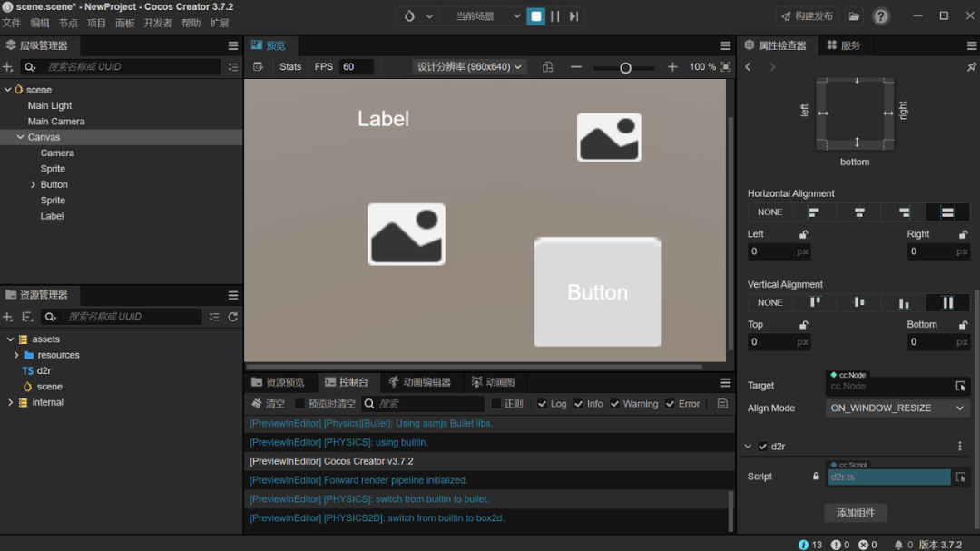
Task: Select the Label node in hierarchy
Action: pos(52,216)
